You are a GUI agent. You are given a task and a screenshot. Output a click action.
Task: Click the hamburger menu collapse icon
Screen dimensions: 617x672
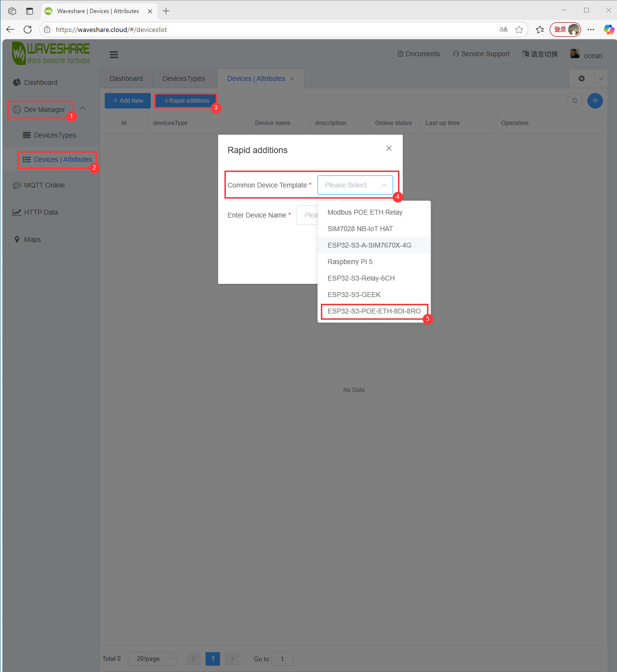click(x=114, y=55)
